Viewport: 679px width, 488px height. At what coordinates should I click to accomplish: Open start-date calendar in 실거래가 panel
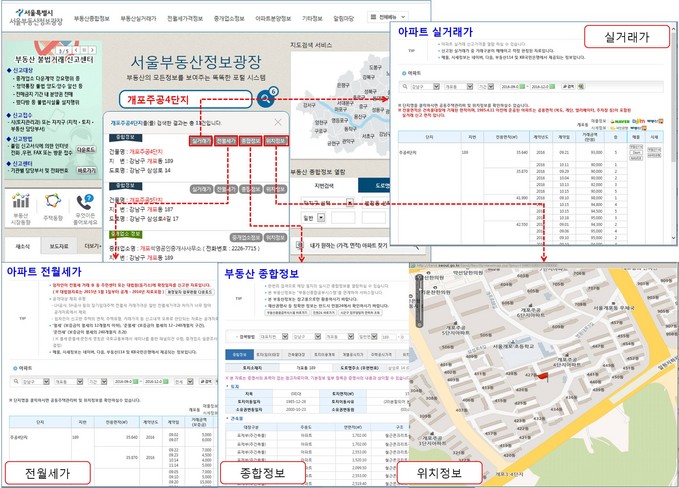pyautogui.click(x=522, y=87)
